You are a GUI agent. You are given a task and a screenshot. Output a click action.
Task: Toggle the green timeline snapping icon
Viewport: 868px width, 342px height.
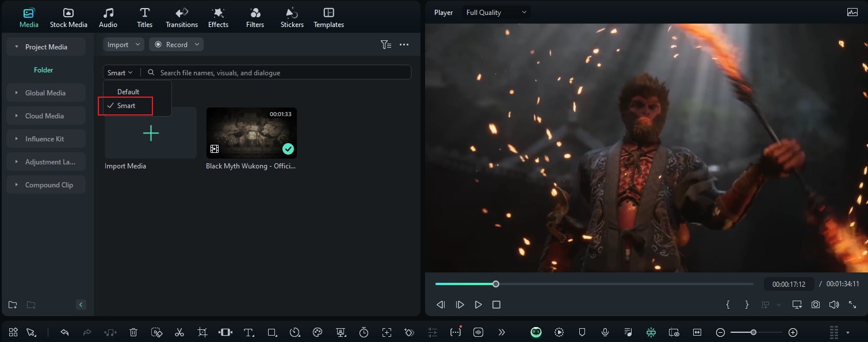click(x=651, y=332)
